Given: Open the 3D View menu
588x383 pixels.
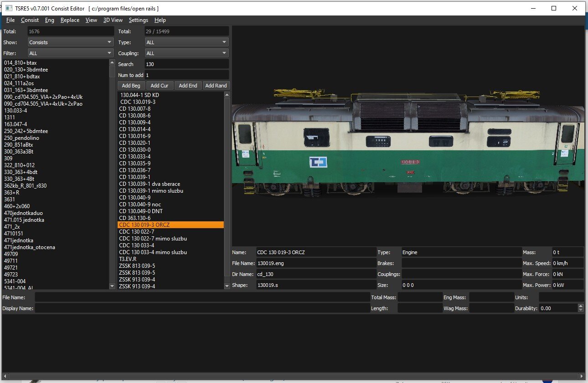Looking at the screenshot, I should click(113, 20).
